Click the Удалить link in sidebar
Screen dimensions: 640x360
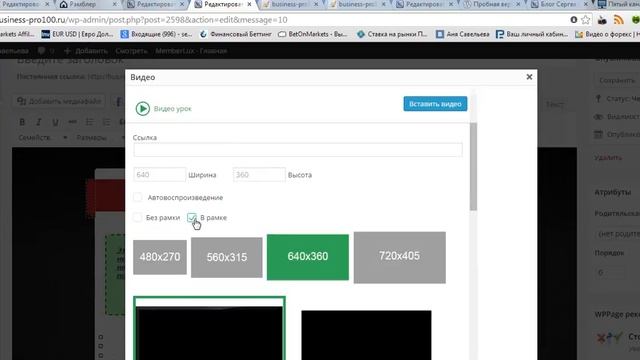(608, 158)
